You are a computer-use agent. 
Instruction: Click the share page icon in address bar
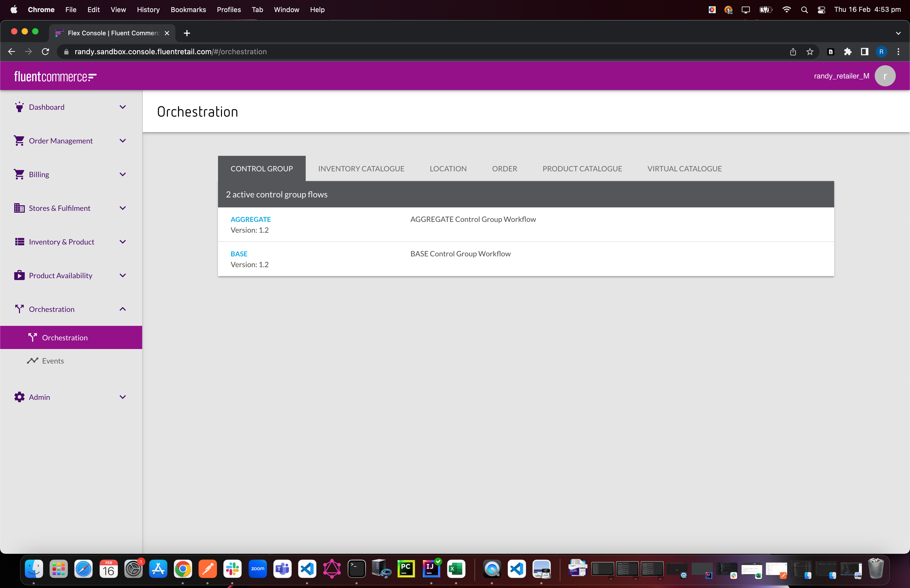[x=793, y=52]
